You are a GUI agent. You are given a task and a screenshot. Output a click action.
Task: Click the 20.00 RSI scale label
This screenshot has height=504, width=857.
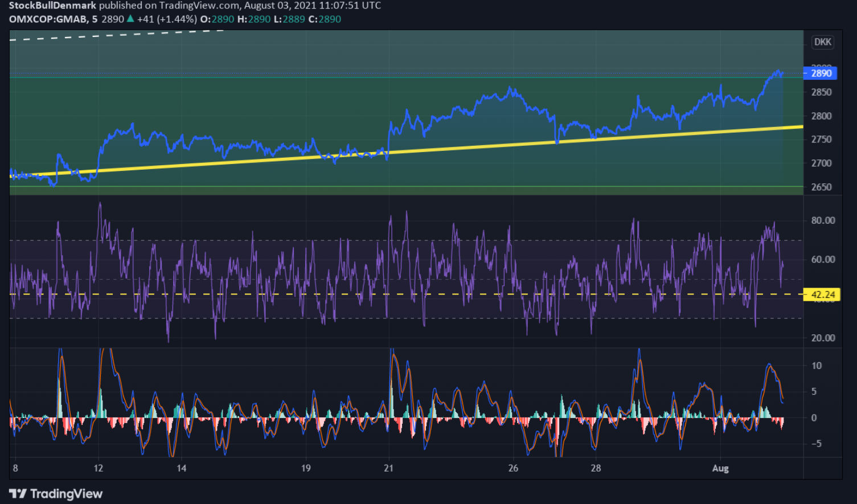coord(823,338)
